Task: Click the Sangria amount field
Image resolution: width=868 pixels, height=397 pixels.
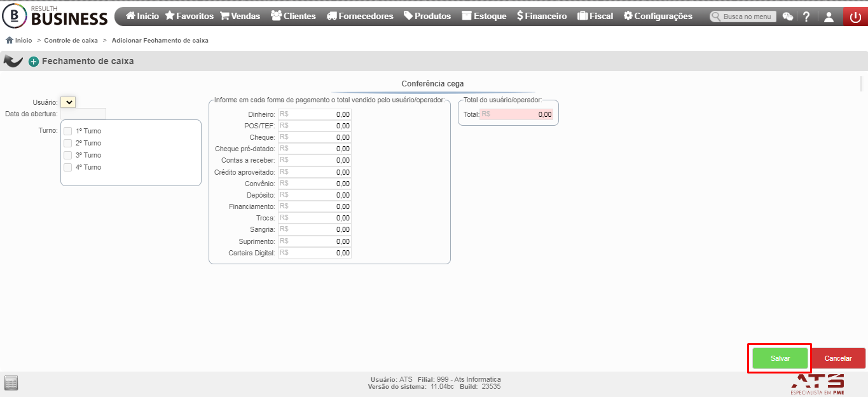Action: pos(315,229)
